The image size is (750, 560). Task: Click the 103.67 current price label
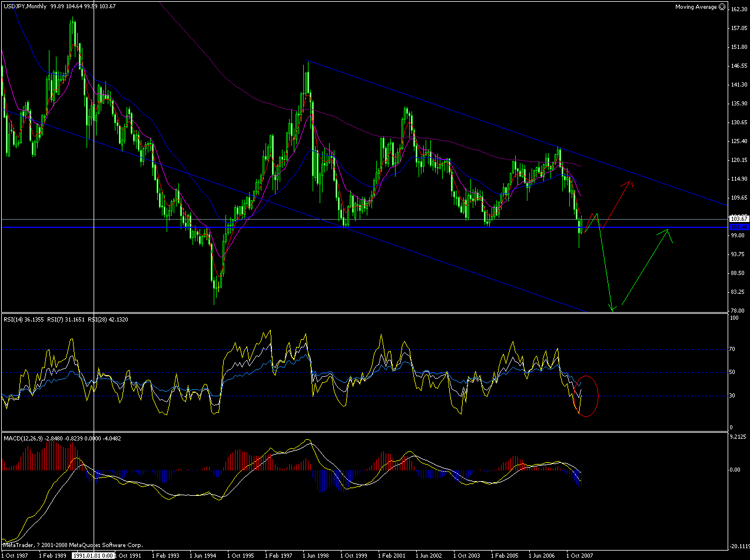[x=738, y=219]
